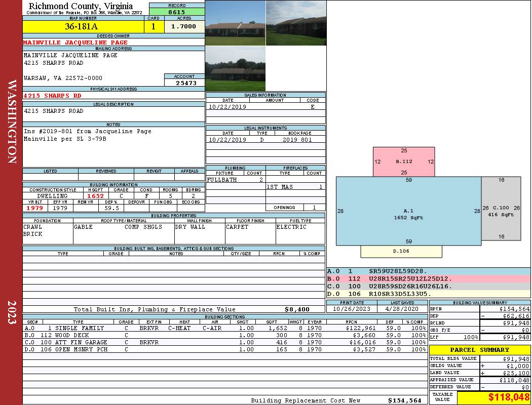Click the RPCN value $154,564 in summary
Image resolution: width=532 pixels, height=405 pixels.
click(514, 309)
